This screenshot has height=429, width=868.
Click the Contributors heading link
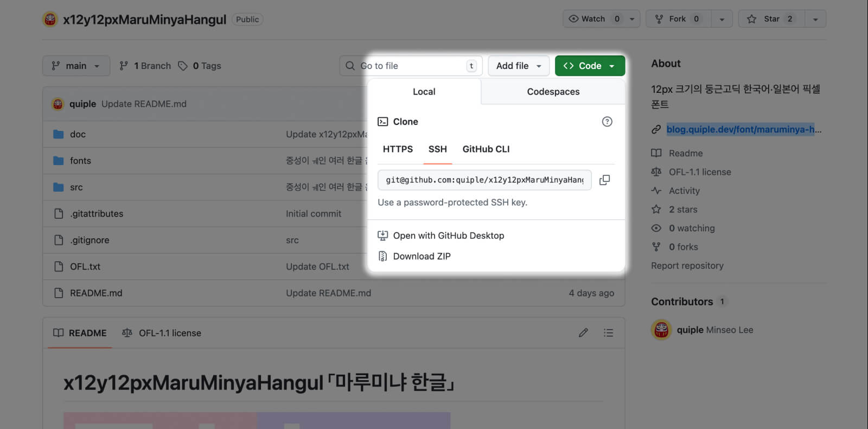point(682,301)
